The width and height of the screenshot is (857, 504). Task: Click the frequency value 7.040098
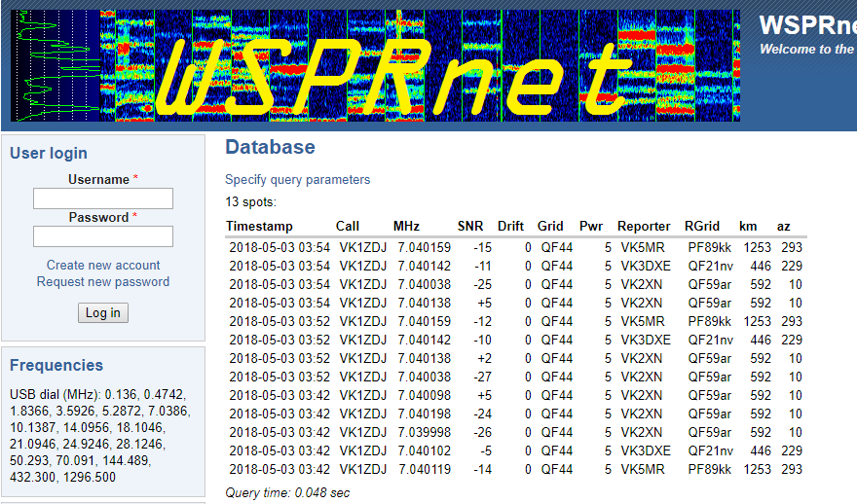coord(425,395)
